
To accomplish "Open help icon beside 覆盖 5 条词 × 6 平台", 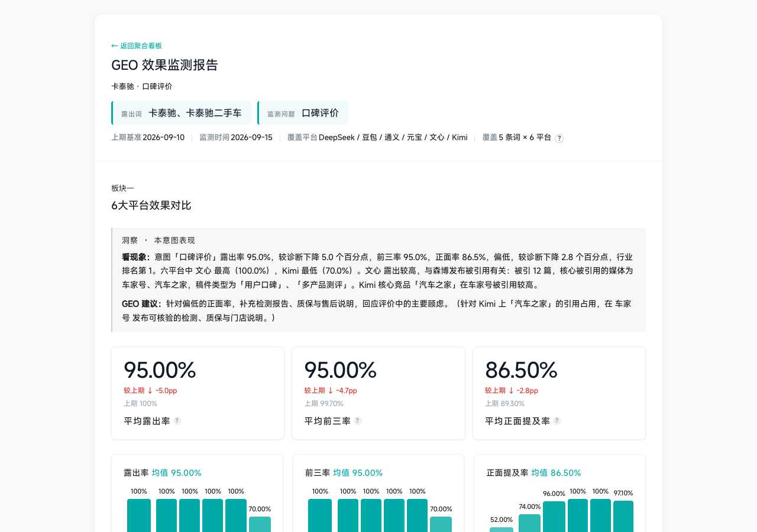I will tap(559, 138).
